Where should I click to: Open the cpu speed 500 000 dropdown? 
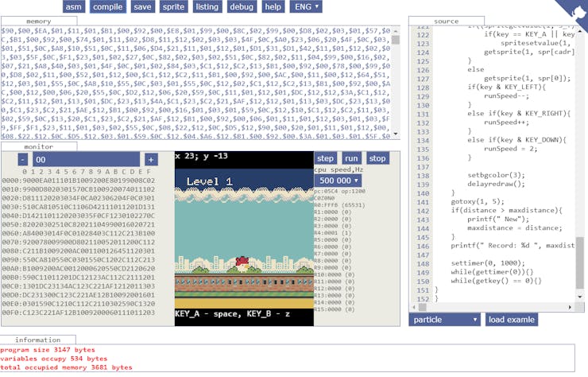tap(338, 181)
